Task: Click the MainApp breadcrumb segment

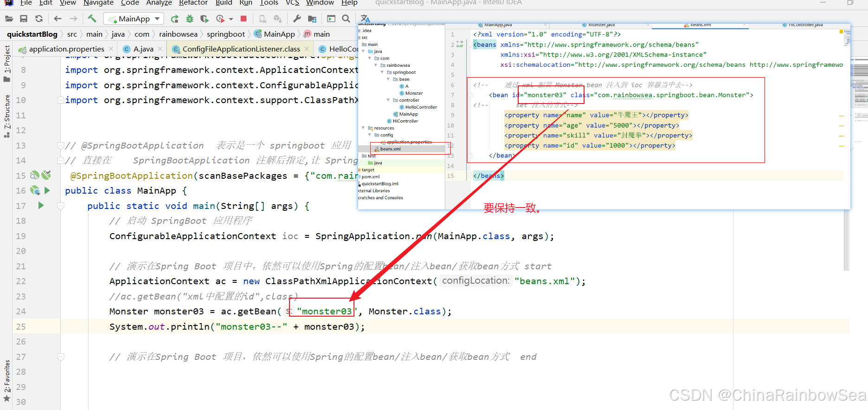Action: point(275,34)
